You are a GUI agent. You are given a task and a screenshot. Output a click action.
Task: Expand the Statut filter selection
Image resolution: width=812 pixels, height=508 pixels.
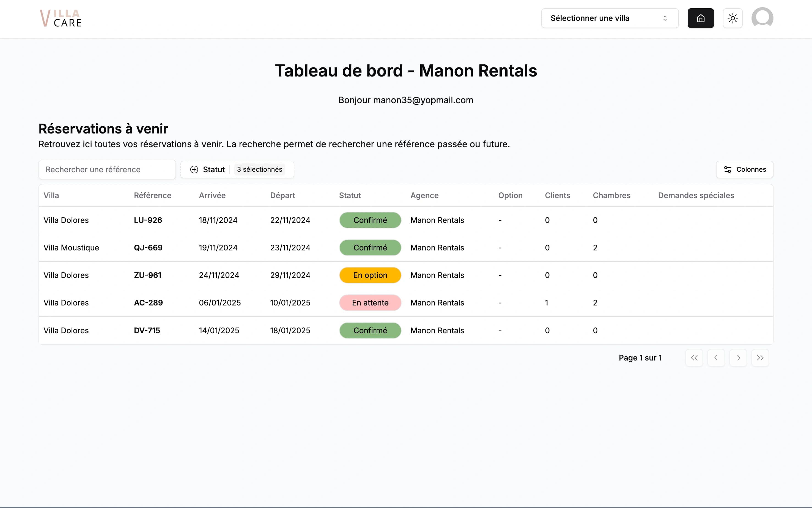point(213,169)
